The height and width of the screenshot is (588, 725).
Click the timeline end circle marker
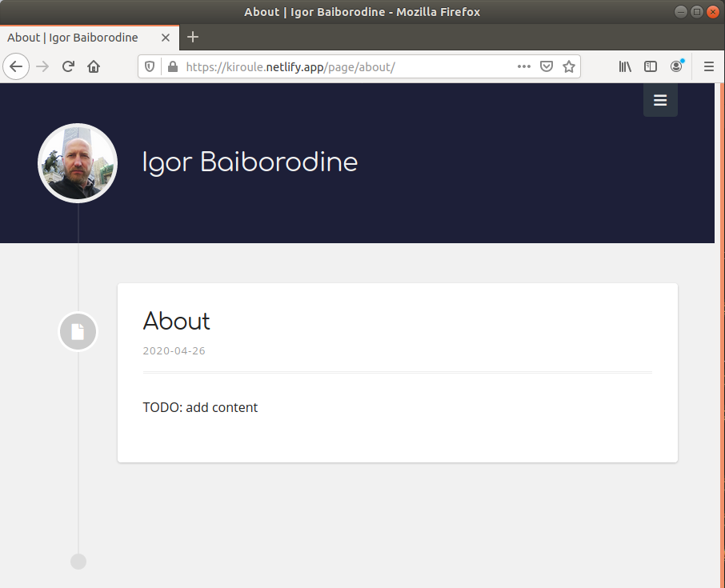(x=78, y=562)
